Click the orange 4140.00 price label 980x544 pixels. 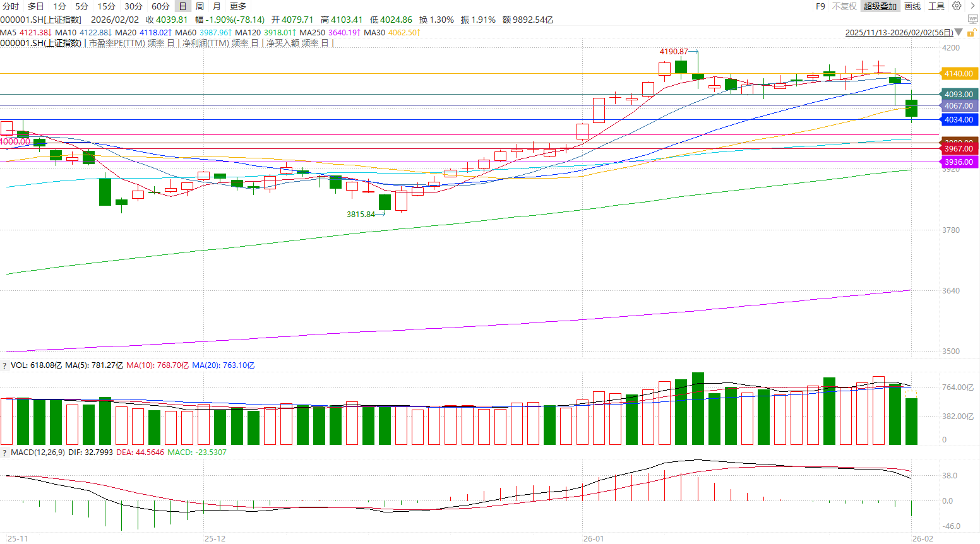point(959,74)
